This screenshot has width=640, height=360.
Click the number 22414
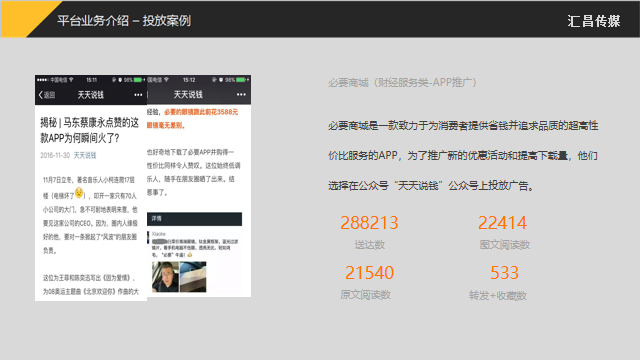click(x=502, y=223)
